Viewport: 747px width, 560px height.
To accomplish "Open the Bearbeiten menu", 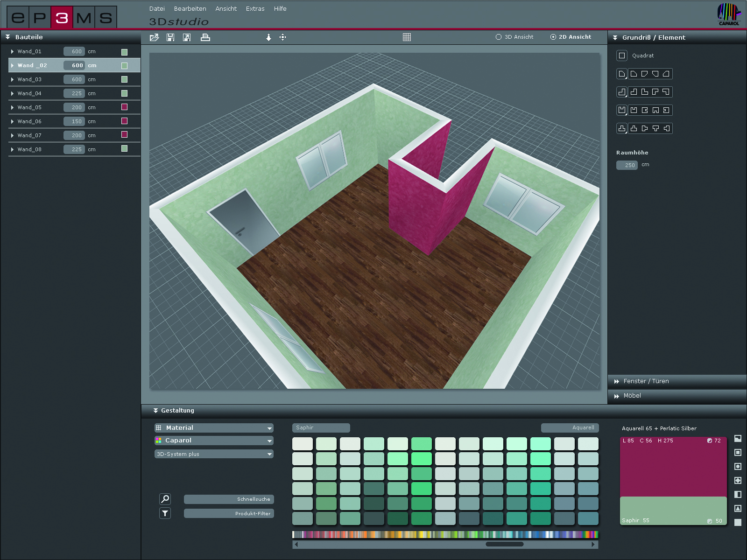I will (x=190, y=9).
